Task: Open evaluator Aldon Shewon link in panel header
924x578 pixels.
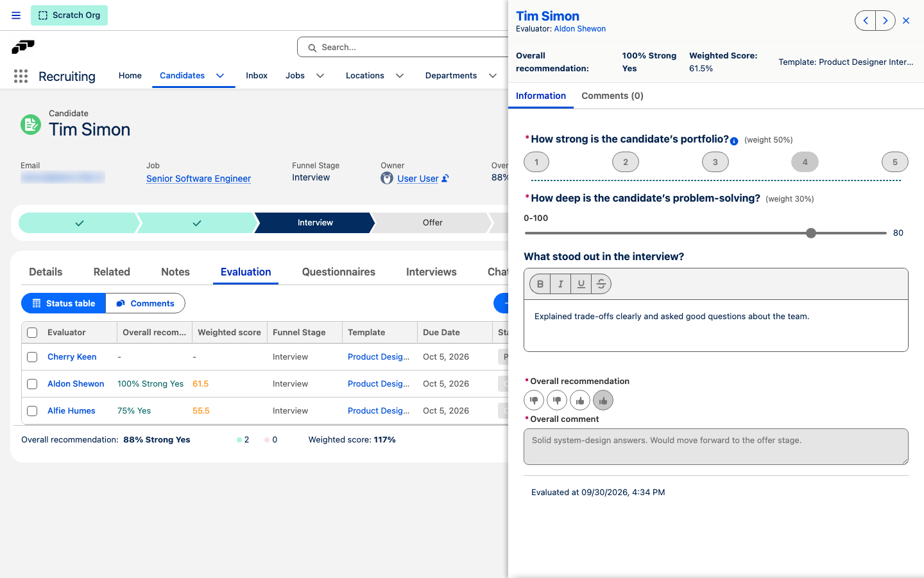Action: (579, 29)
